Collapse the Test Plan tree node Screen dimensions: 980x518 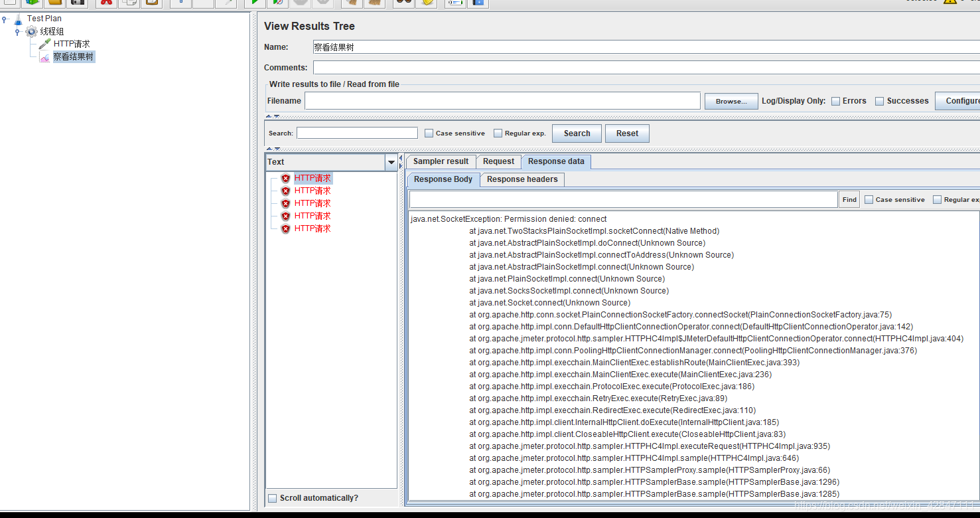(5, 19)
